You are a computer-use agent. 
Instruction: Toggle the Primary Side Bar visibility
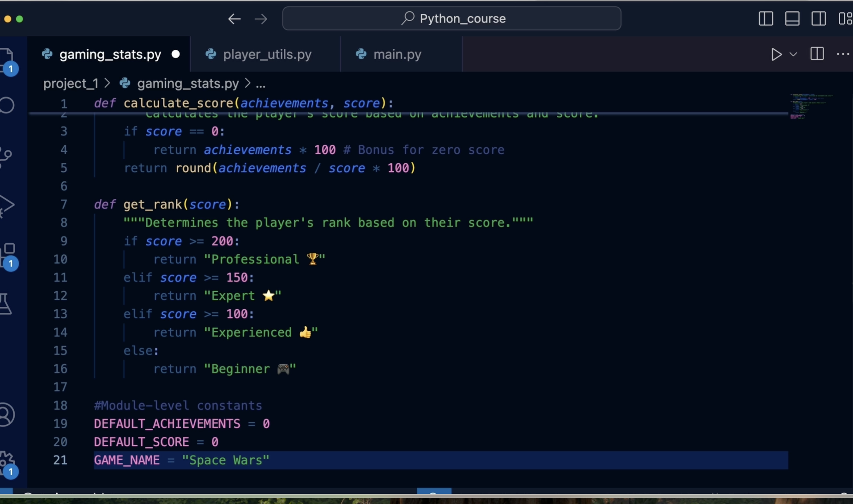pyautogui.click(x=766, y=19)
